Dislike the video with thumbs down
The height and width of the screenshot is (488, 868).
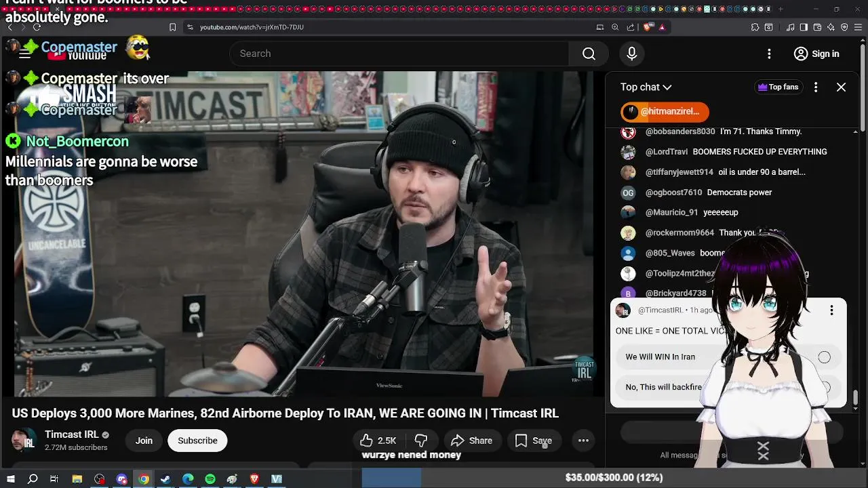(420, 441)
